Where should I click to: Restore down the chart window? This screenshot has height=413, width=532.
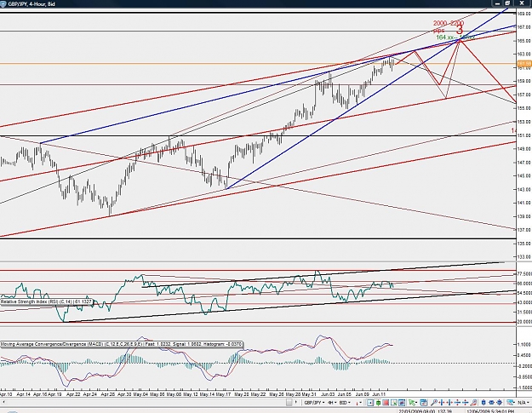point(507,3)
